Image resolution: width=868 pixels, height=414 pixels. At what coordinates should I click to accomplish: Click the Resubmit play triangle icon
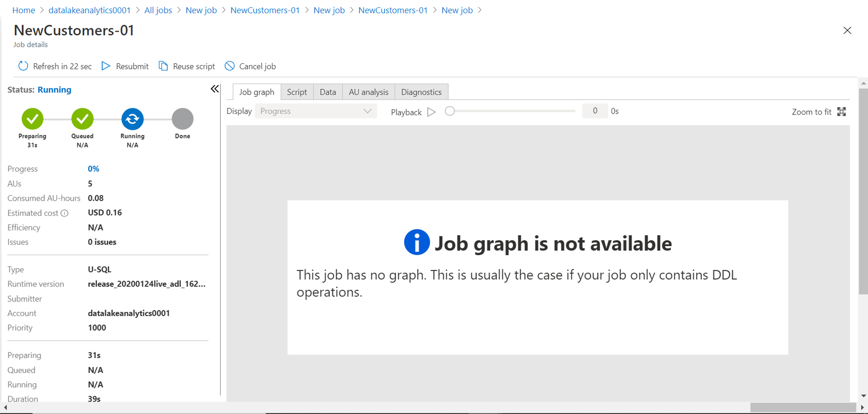(106, 66)
